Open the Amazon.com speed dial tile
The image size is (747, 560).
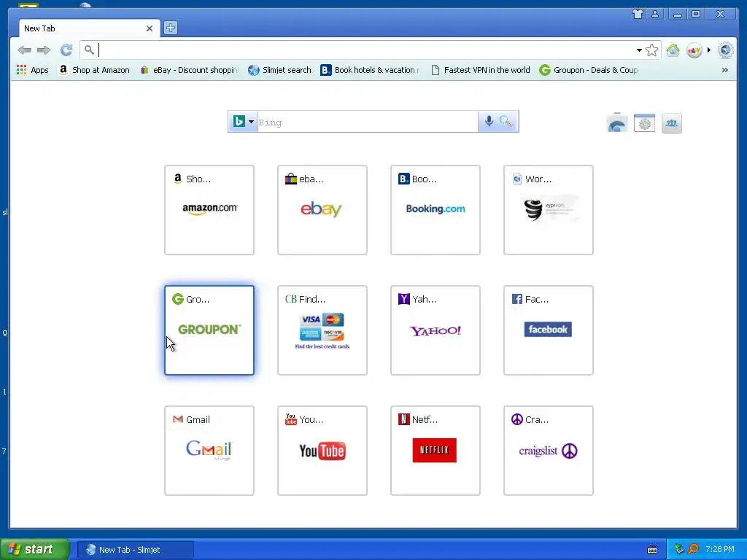tap(209, 210)
